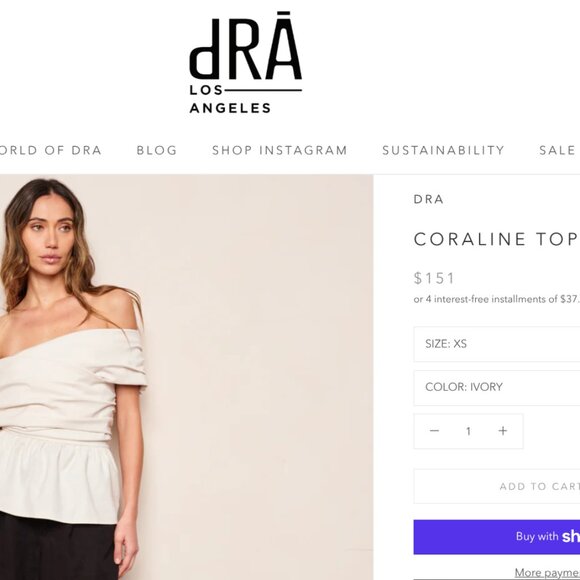Click the DRA brand link above title
The image size is (580, 580).
click(x=428, y=199)
